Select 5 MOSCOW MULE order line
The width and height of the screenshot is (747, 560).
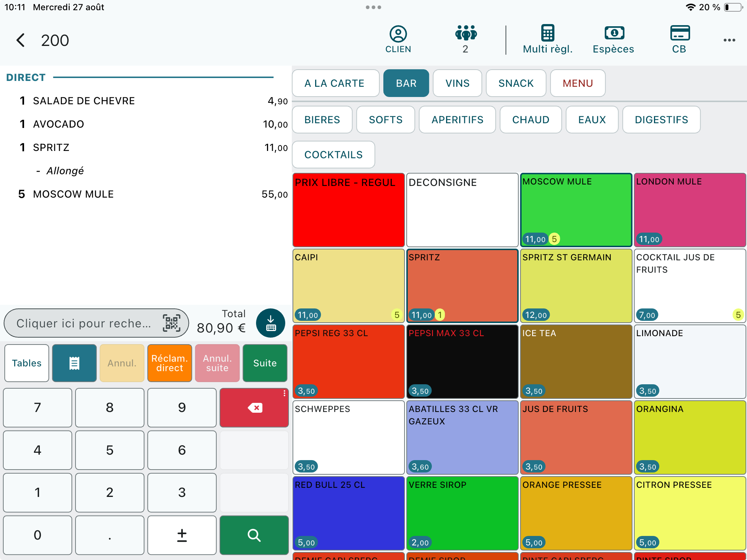(146, 194)
